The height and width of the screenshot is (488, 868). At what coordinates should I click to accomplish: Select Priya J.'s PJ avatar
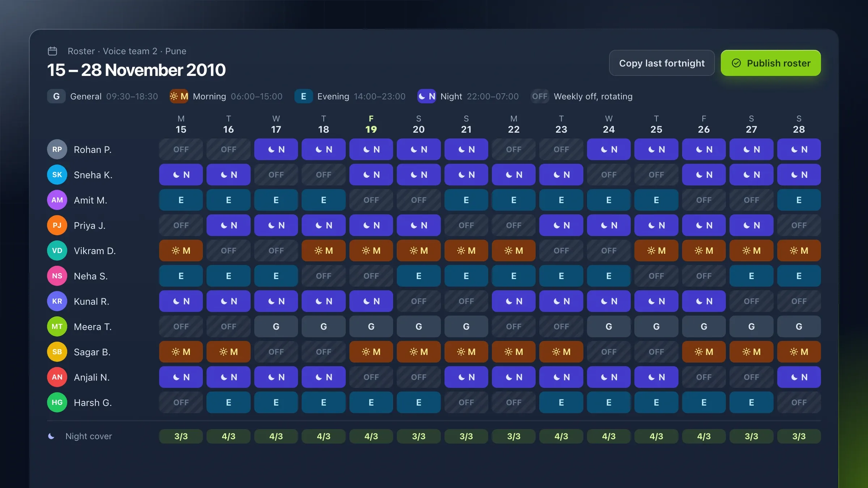point(57,225)
